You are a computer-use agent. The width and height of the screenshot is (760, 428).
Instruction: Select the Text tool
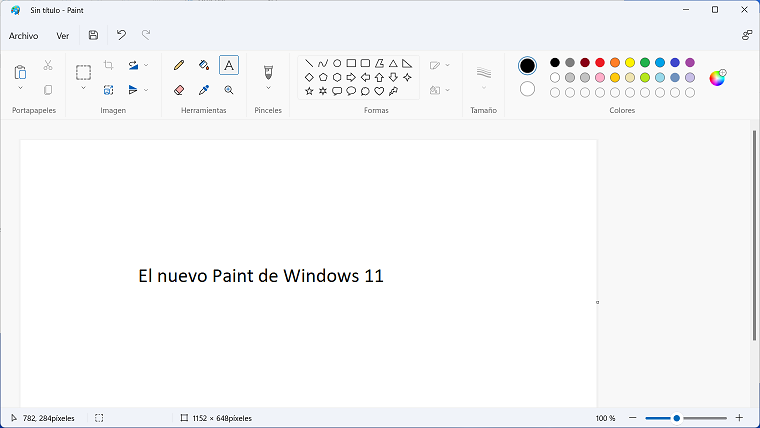(x=229, y=65)
